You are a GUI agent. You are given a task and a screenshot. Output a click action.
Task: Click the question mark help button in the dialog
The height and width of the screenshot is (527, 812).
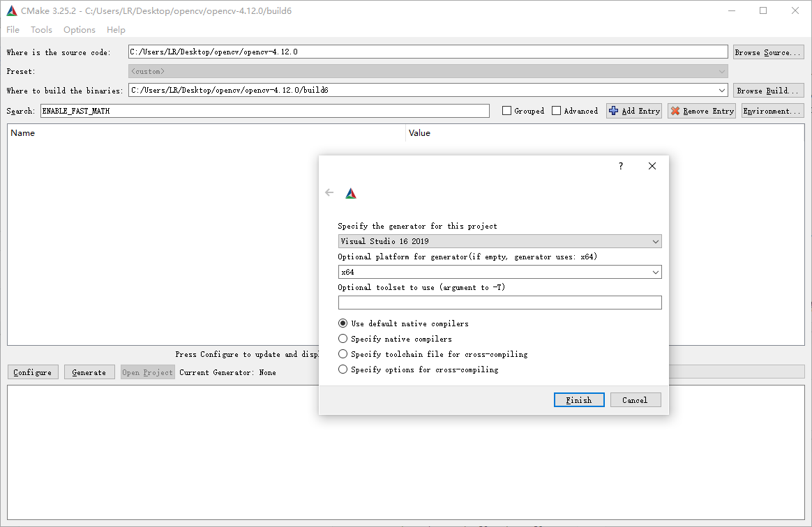(620, 166)
